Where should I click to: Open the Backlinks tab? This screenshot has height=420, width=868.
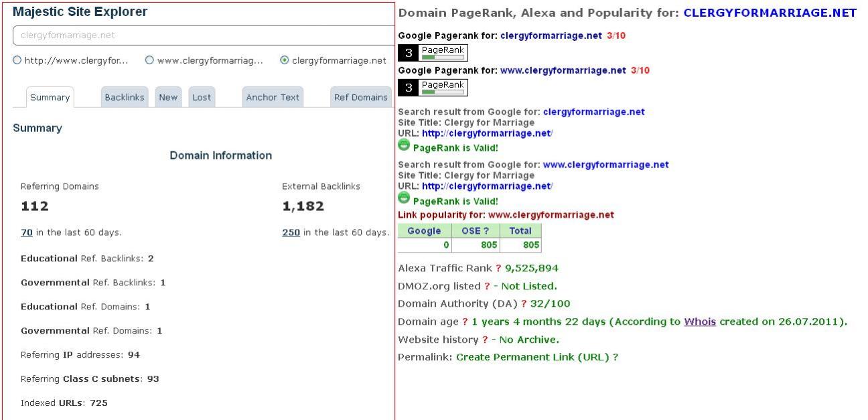pyautogui.click(x=125, y=97)
